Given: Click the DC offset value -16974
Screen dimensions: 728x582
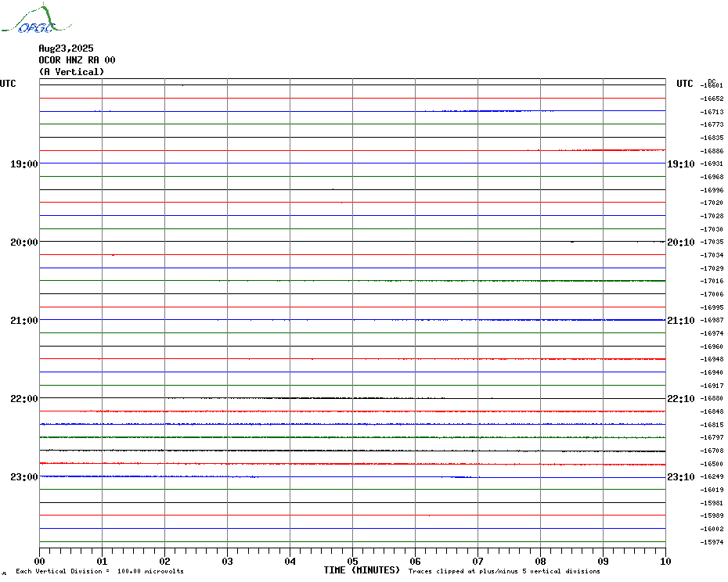Looking at the screenshot, I should 712,333.
